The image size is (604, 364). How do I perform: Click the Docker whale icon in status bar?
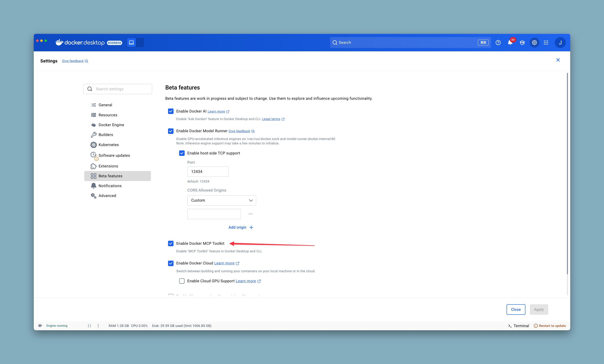point(40,325)
